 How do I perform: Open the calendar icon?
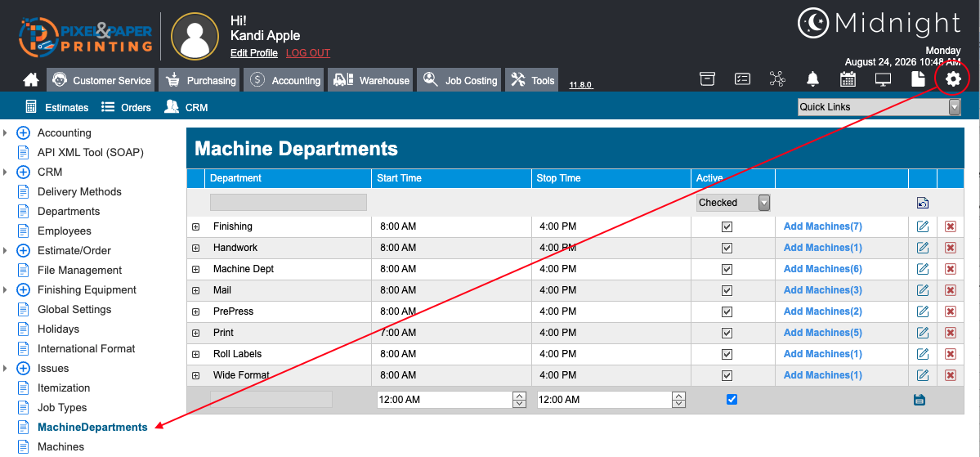tap(848, 78)
